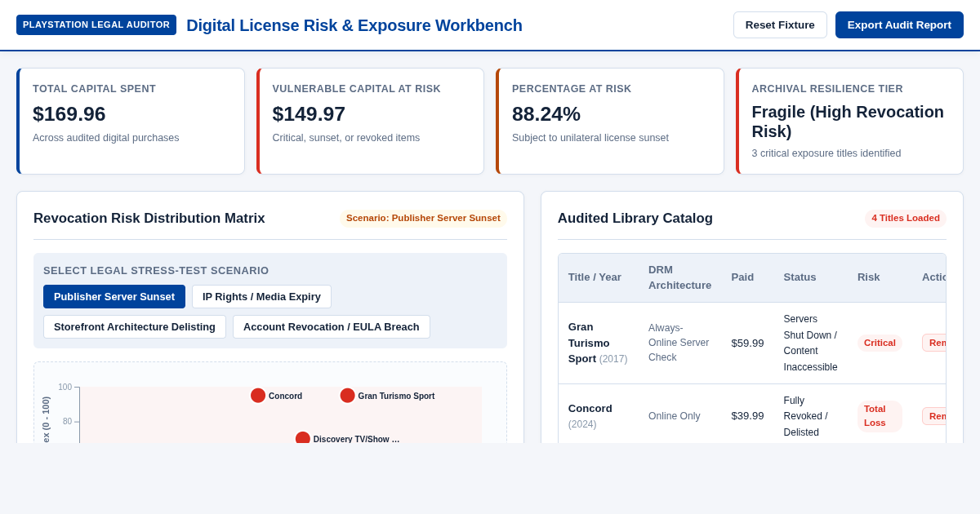Click the 4 Titles Loaded badge
This screenshot has width=980, height=514.
pyautogui.click(x=906, y=218)
